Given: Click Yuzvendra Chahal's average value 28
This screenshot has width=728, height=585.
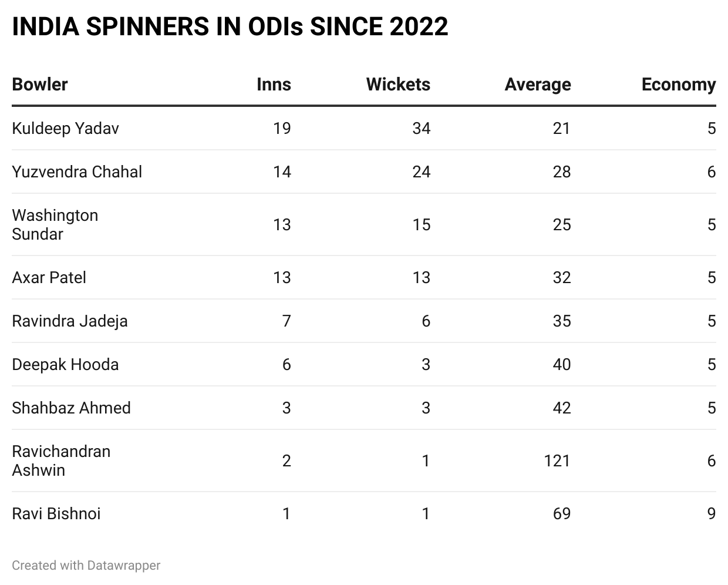Looking at the screenshot, I should click(x=561, y=172).
